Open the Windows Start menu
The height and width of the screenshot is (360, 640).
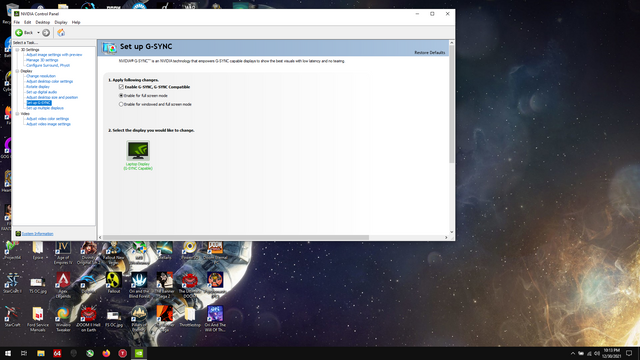pos(8,353)
